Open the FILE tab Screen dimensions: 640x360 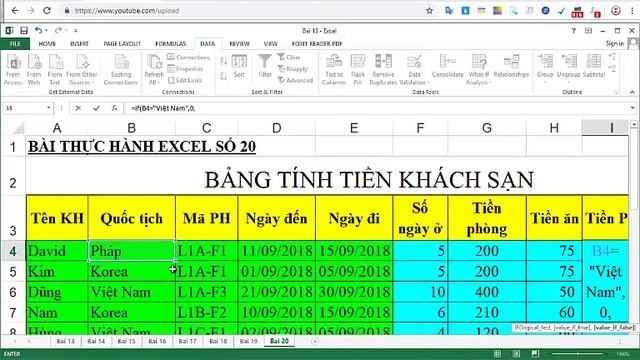tap(15, 44)
